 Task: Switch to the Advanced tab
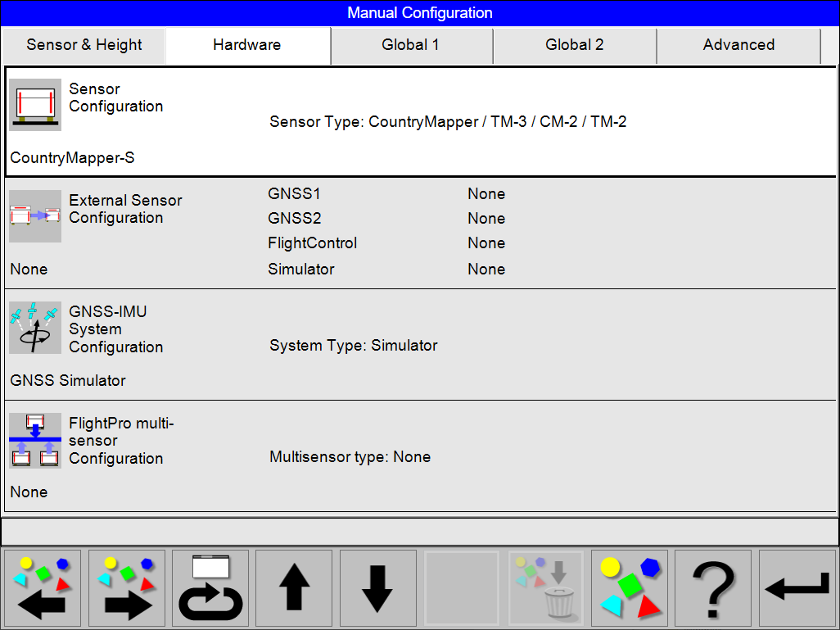[738, 45]
